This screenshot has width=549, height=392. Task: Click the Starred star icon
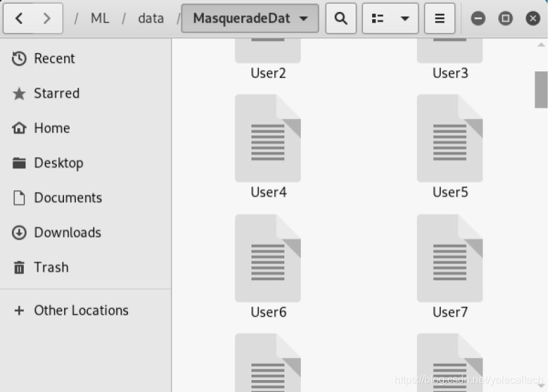[19, 94]
